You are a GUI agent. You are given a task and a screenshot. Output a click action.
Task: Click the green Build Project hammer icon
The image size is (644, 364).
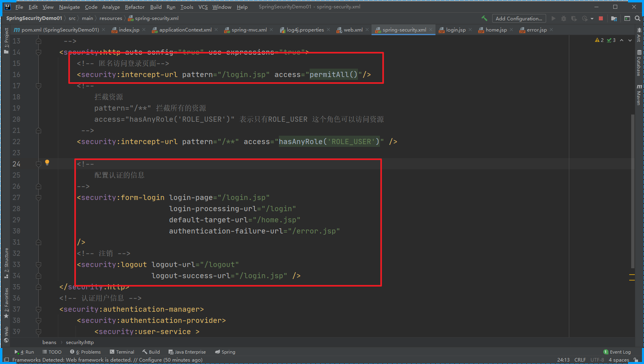pos(484,18)
